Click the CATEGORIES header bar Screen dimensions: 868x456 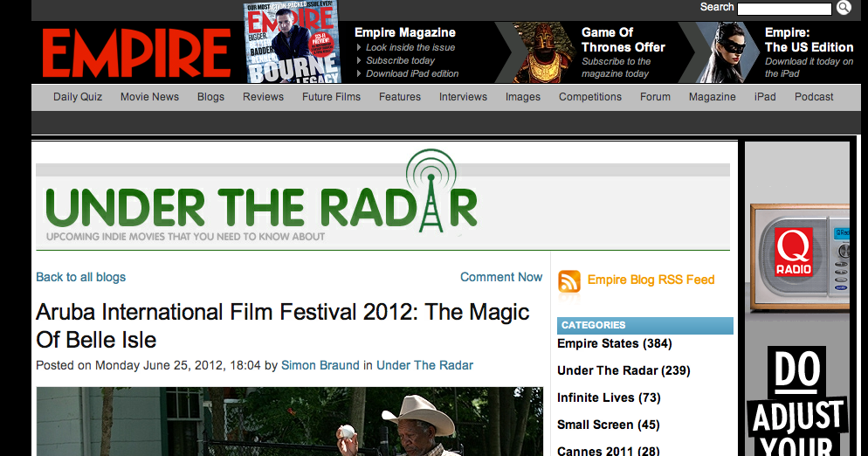pyautogui.click(x=645, y=326)
